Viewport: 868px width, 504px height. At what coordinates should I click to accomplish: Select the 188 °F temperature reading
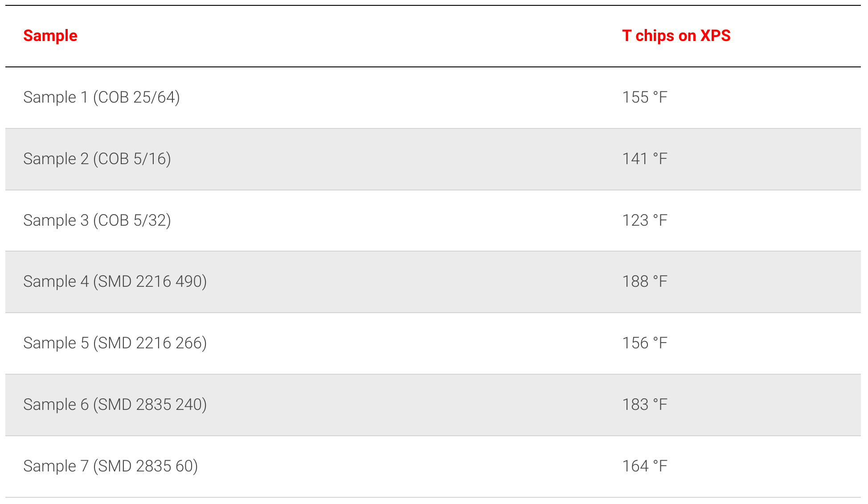(x=644, y=281)
